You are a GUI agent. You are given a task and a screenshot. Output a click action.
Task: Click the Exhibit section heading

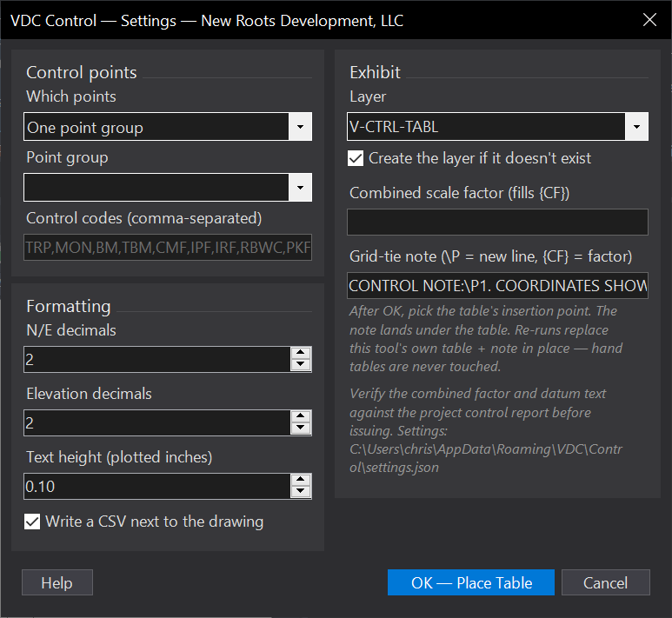tap(375, 72)
